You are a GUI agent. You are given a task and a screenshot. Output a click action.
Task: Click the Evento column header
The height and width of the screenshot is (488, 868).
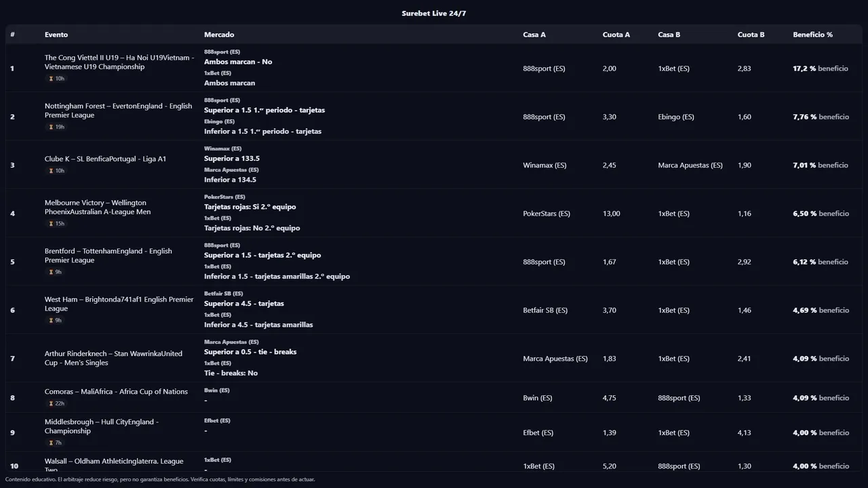[56, 35]
